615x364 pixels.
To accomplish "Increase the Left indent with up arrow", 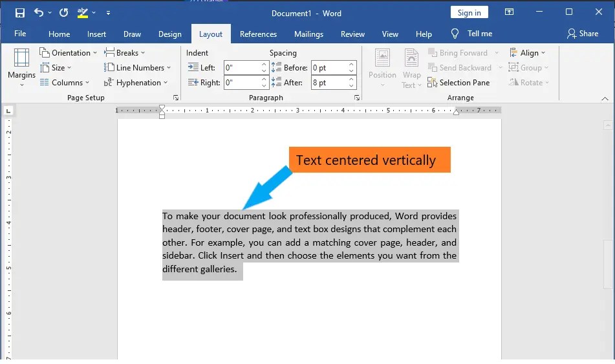I will (x=264, y=64).
